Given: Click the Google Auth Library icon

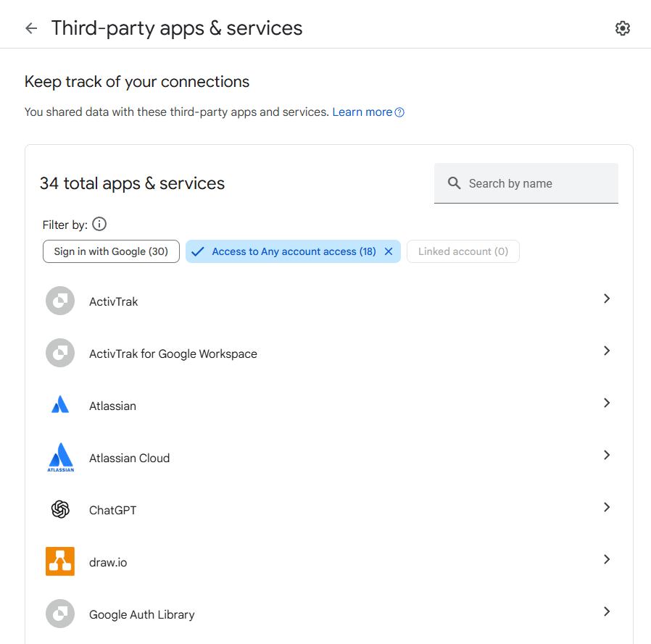Looking at the screenshot, I should click(60, 614).
